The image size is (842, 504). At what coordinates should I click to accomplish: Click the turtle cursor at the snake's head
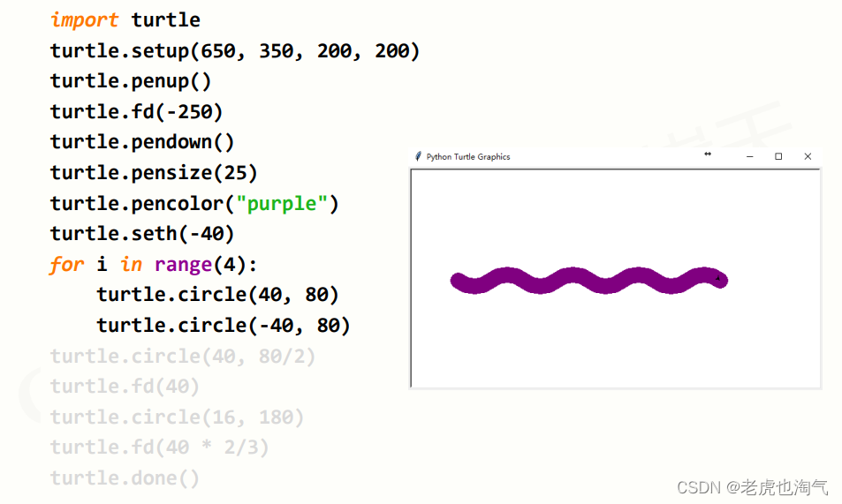coord(718,278)
